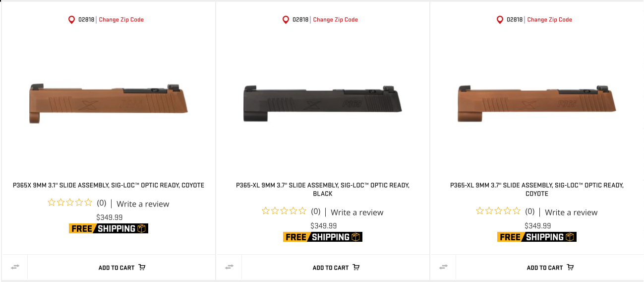View the coyote P365-XL 3.7" slide image

(537, 103)
